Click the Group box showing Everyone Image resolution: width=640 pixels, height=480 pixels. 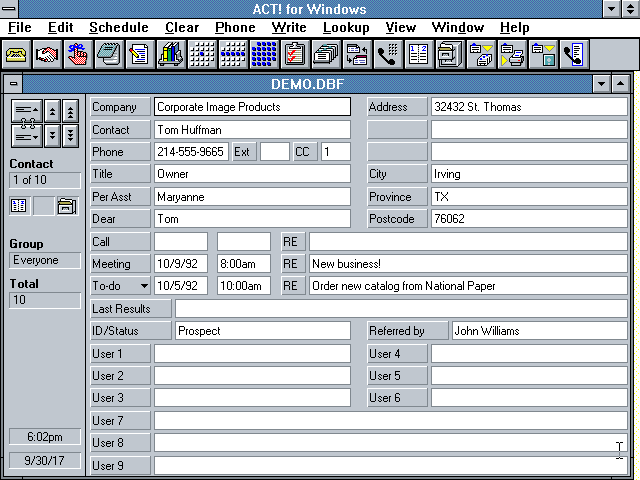pos(45,260)
